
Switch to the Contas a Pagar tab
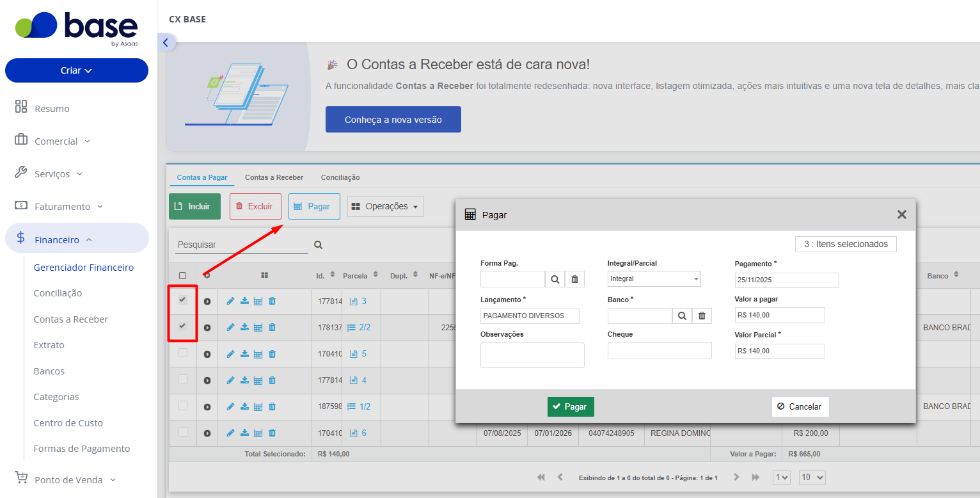pos(202,177)
